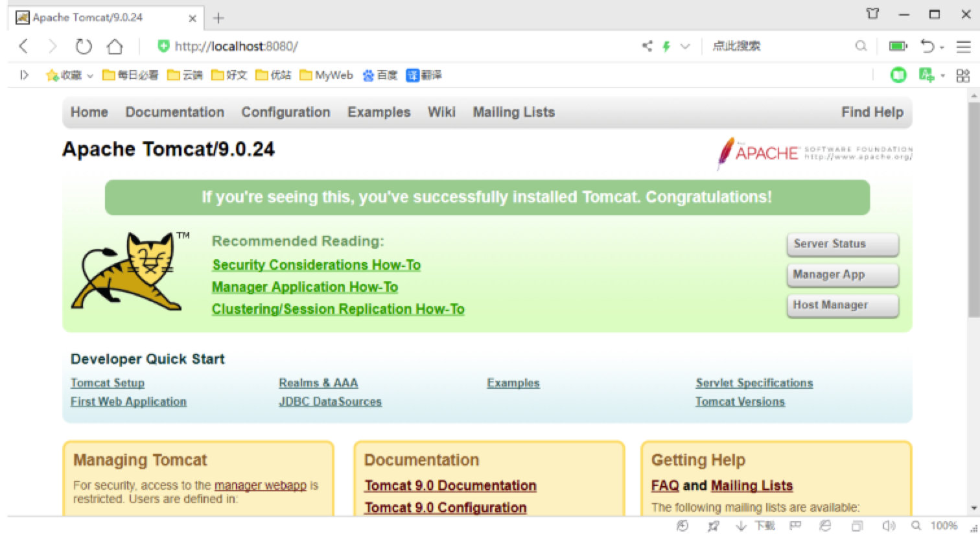Open the Wiki nav item
Viewport: 980px width, 538px height.
pos(441,112)
